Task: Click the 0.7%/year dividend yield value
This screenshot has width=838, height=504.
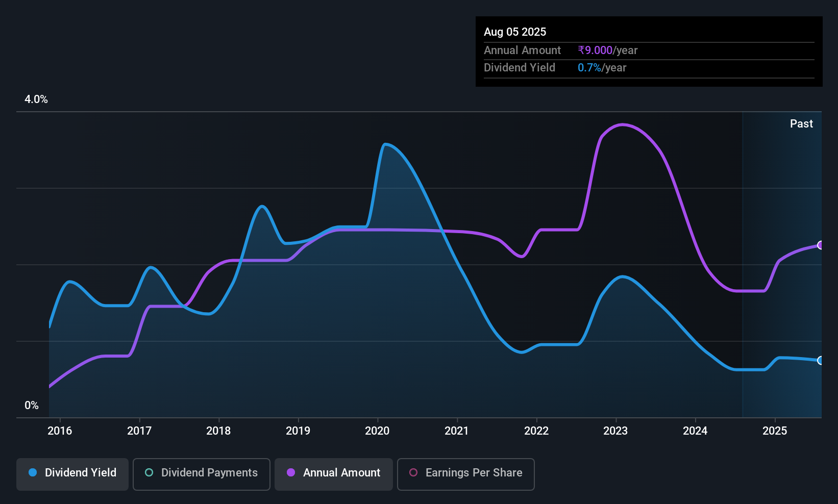Action: (602, 68)
